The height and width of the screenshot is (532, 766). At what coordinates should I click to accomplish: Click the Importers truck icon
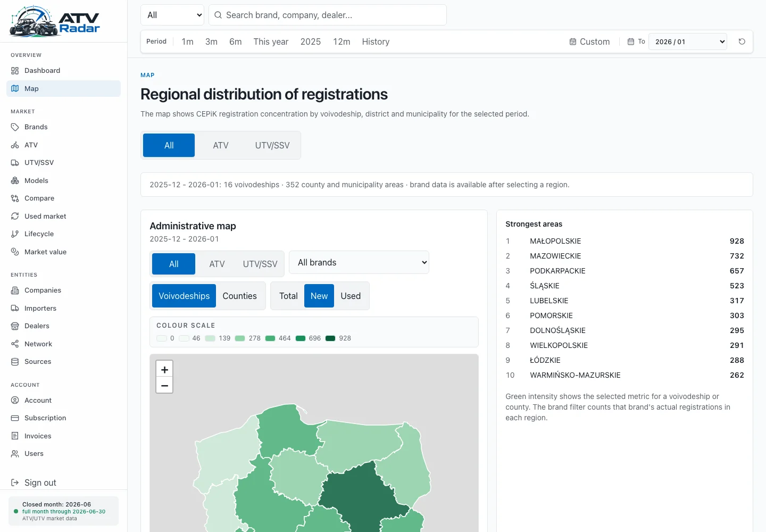coord(15,309)
